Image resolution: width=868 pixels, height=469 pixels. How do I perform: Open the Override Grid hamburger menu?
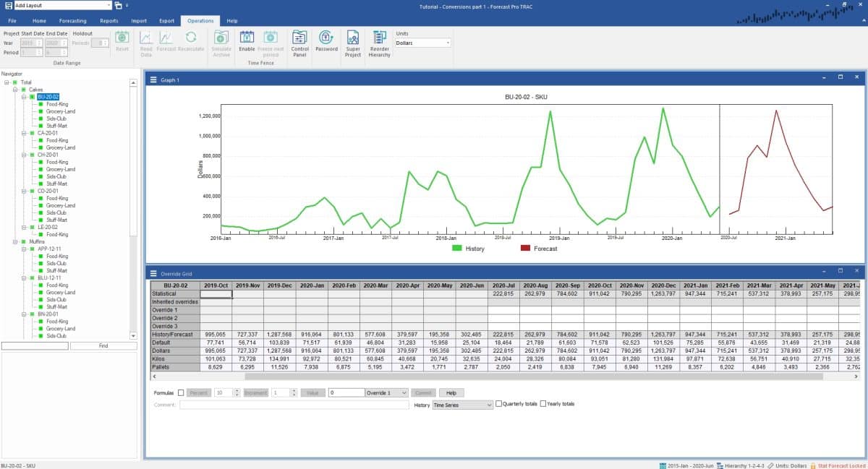153,274
